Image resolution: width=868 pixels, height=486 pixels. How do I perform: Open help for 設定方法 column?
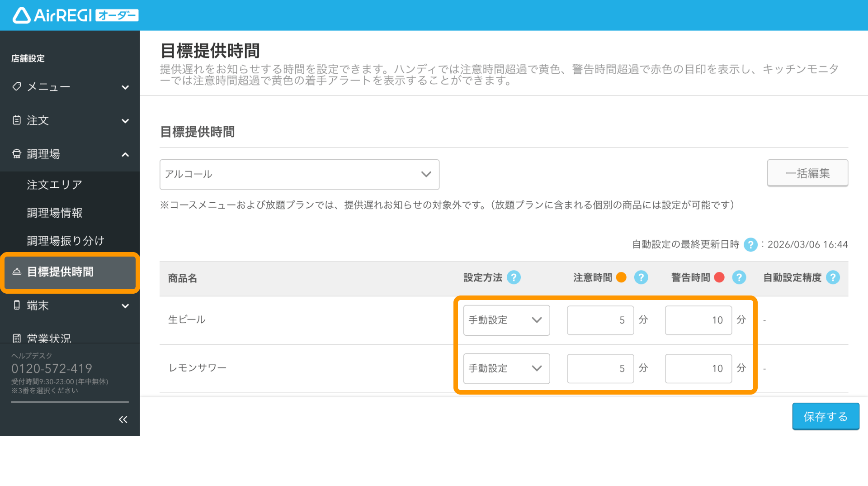tap(514, 277)
